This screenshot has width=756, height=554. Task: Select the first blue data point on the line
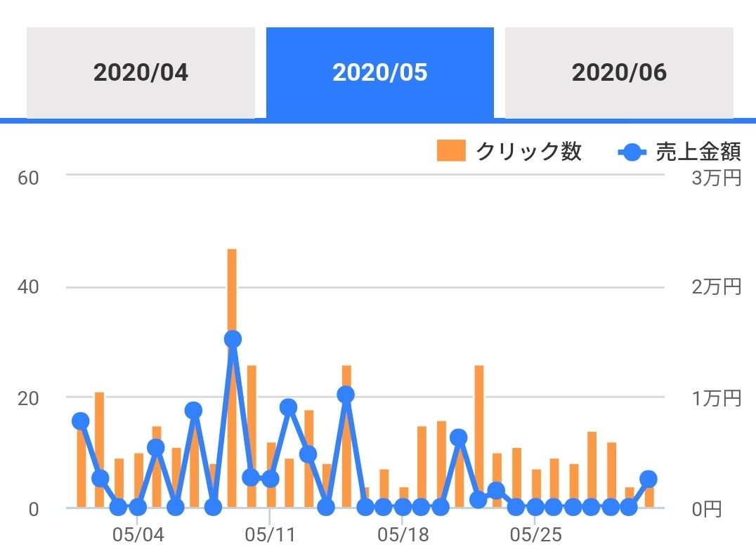(x=81, y=421)
